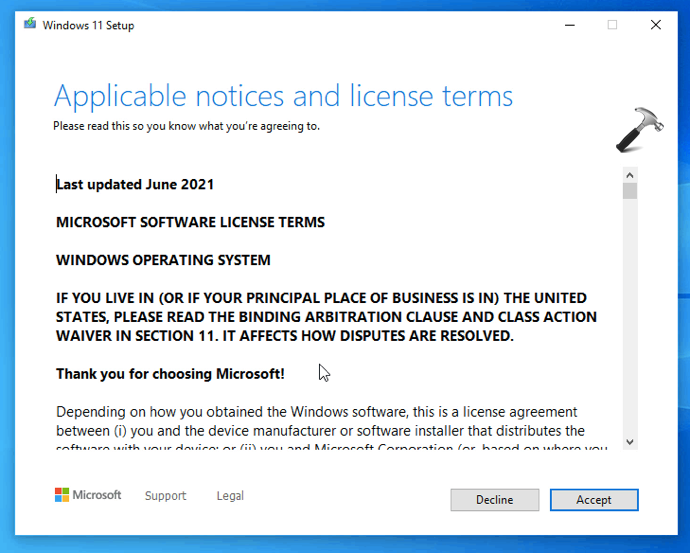Click the Accept button
690x553 pixels.
[593, 499]
